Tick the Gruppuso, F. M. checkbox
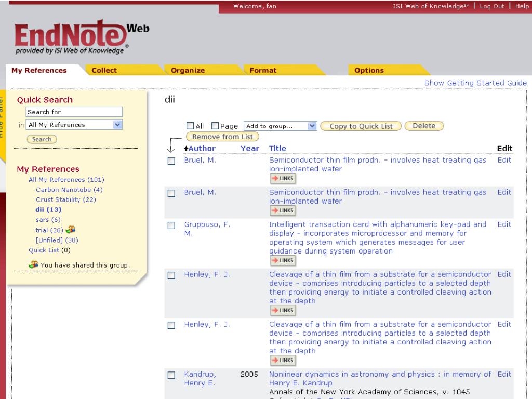This screenshot has height=399, width=532. tap(171, 225)
